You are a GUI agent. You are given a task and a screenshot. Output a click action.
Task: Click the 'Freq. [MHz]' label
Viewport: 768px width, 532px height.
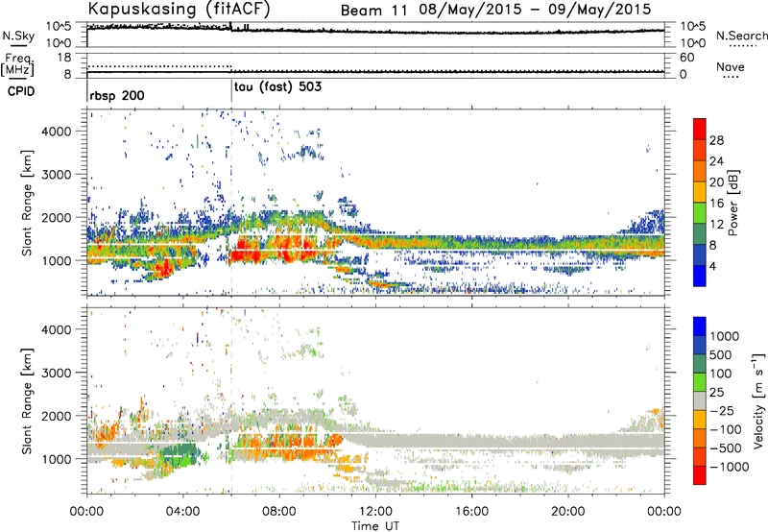[x=17, y=64]
